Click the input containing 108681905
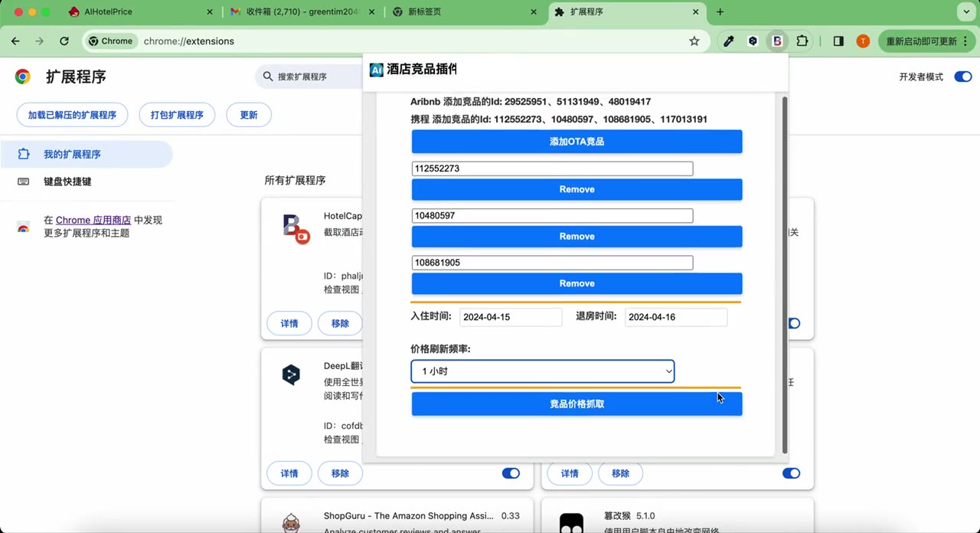 click(x=552, y=263)
